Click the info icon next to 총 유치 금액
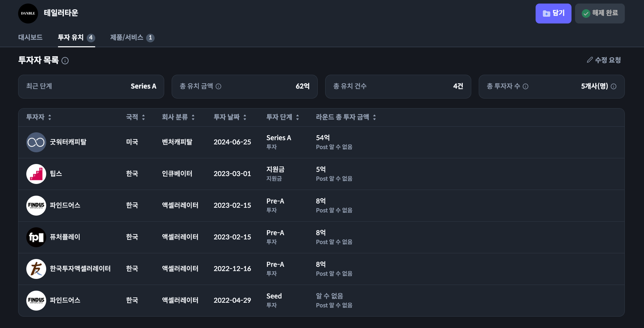Screen dimensions: 644x328 coord(219,86)
